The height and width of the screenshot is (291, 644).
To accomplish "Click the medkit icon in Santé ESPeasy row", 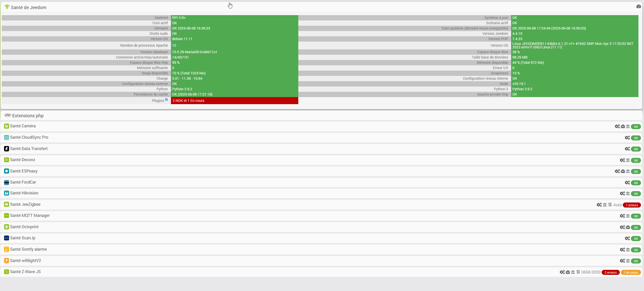I will coord(623,171).
